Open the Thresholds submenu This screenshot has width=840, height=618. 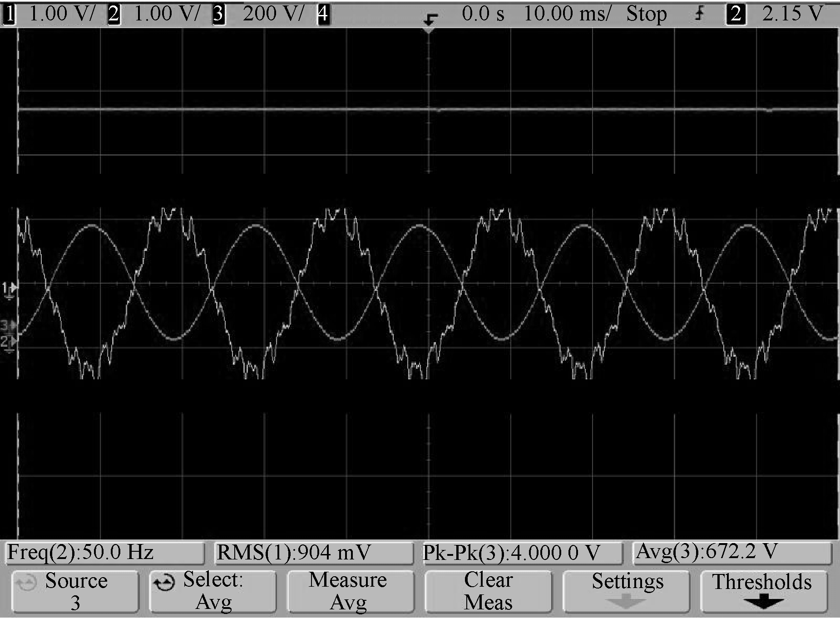[764, 592]
